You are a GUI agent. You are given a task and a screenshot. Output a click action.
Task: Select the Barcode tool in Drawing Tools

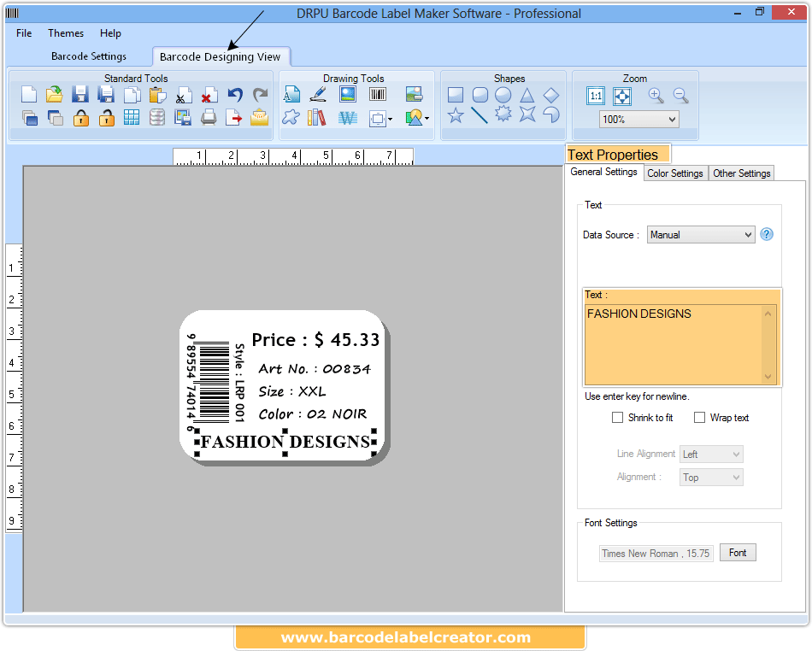point(377,94)
